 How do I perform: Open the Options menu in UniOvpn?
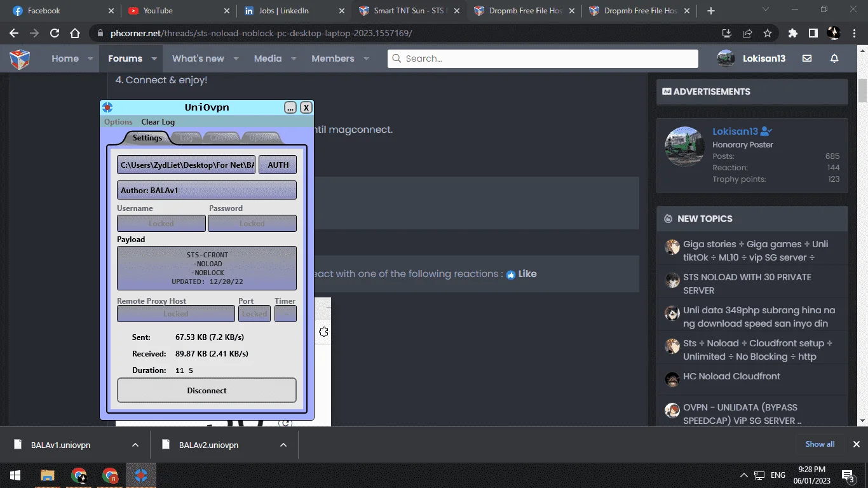[x=118, y=122]
